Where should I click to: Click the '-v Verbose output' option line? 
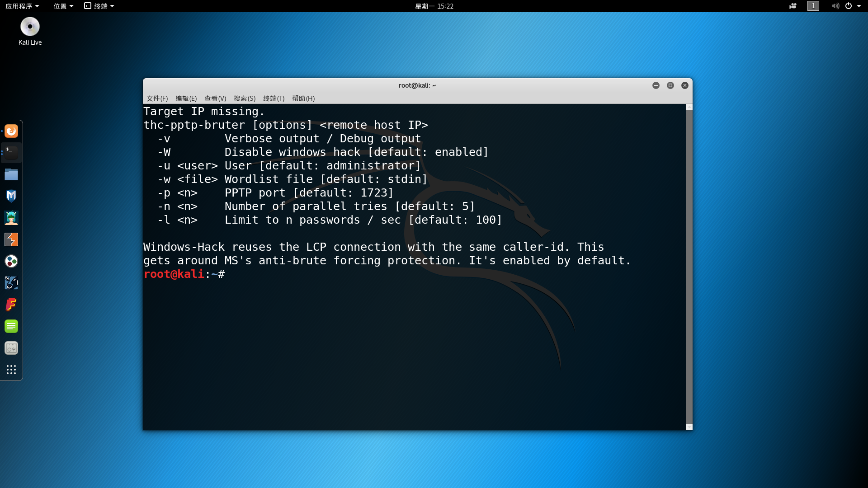(x=289, y=138)
